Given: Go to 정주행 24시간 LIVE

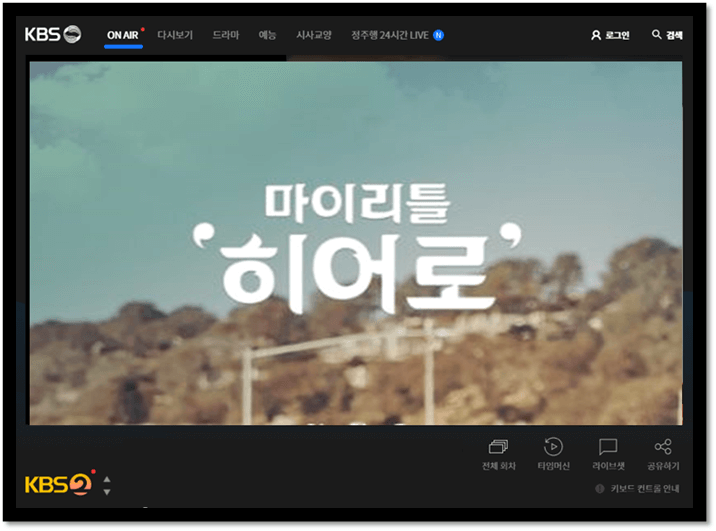Looking at the screenshot, I should point(390,35).
